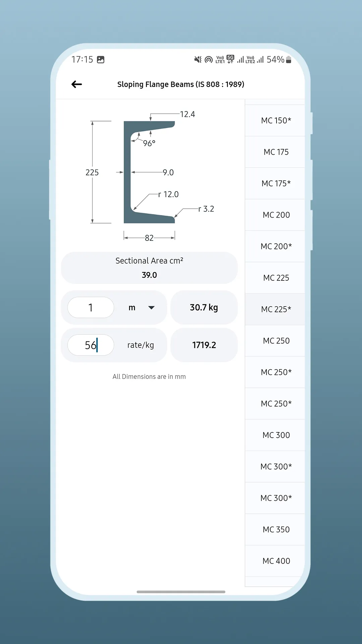This screenshot has height=644, width=362.
Task: Select MC 400 from the list
Action: pyautogui.click(x=276, y=561)
